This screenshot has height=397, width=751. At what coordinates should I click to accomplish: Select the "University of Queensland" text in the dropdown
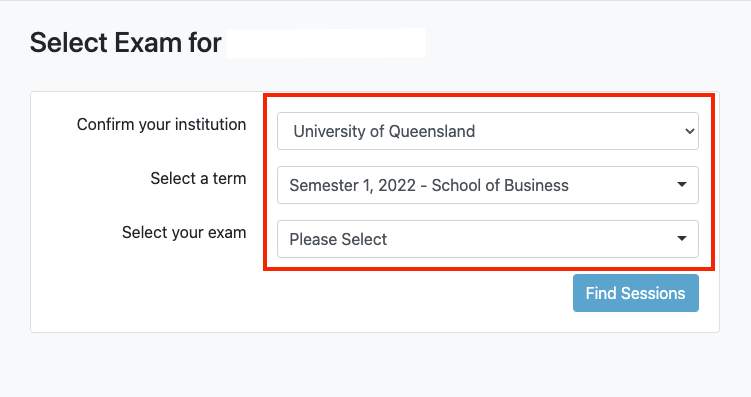(x=384, y=131)
